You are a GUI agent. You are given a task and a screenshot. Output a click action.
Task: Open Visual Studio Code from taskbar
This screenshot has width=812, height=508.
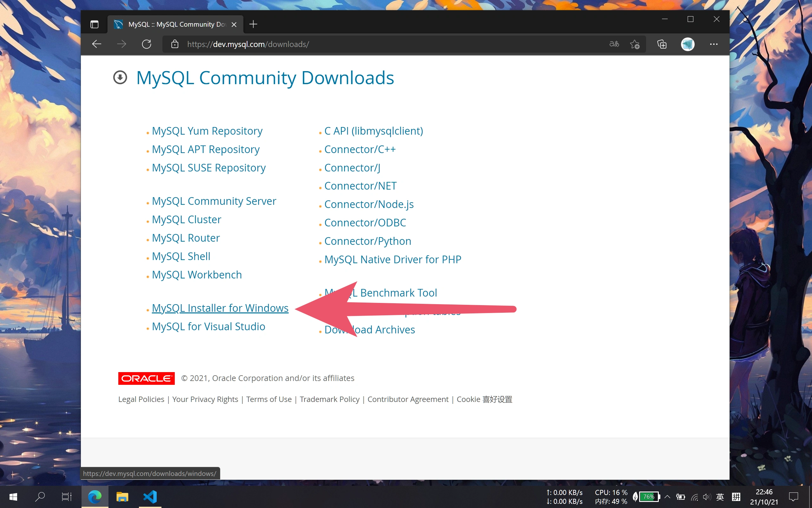(150, 497)
